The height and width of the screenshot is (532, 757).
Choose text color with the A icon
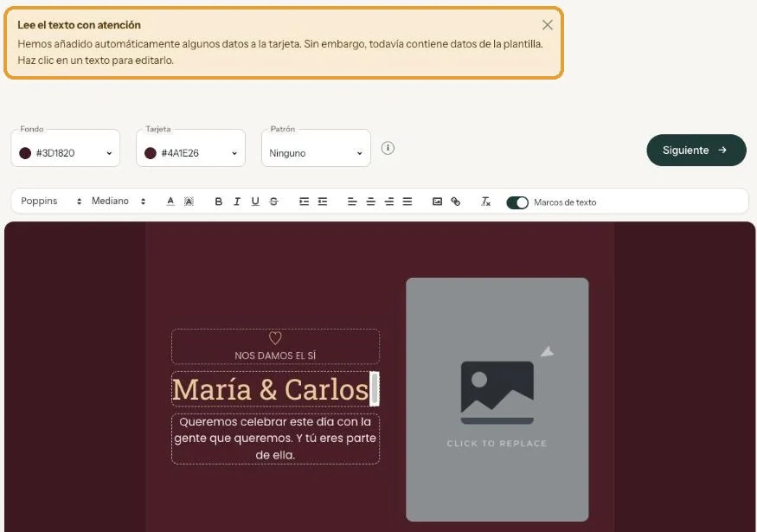[x=170, y=202]
